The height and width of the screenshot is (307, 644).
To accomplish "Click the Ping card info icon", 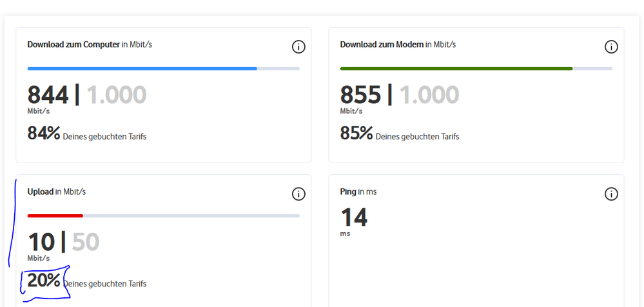I will tap(611, 193).
